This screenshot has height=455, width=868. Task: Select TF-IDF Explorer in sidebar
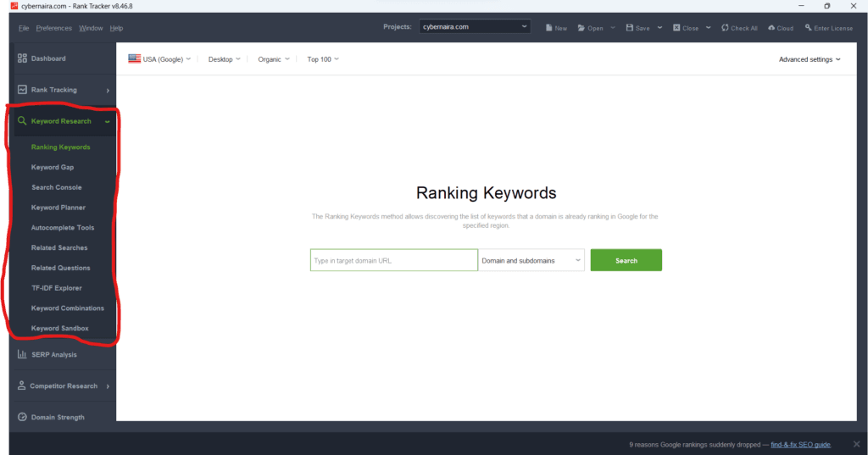(57, 288)
